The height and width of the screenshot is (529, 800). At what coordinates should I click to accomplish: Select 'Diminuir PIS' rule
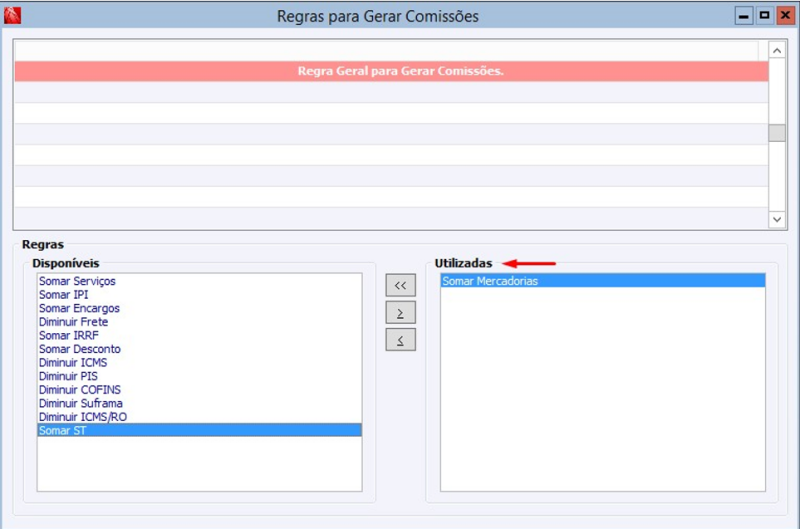click(x=199, y=376)
